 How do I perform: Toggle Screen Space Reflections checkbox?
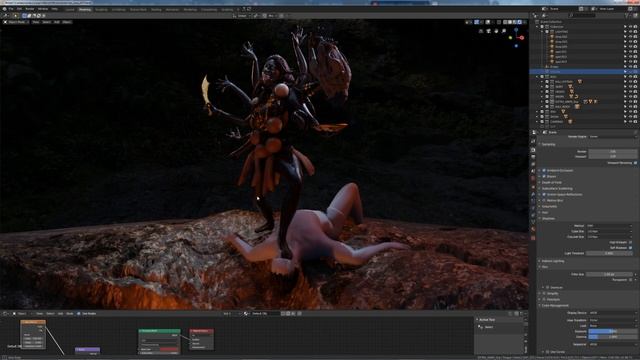click(x=544, y=194)
